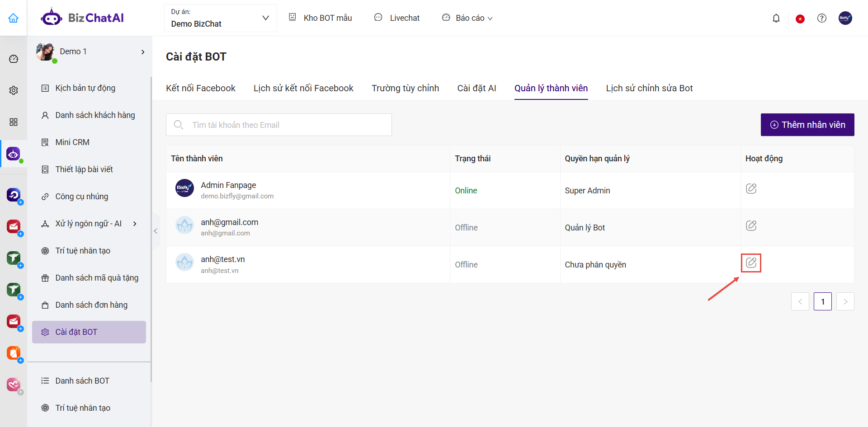The image size is (868, 427).
Task: Open the help question mark icon
Action: pos(821,18)
